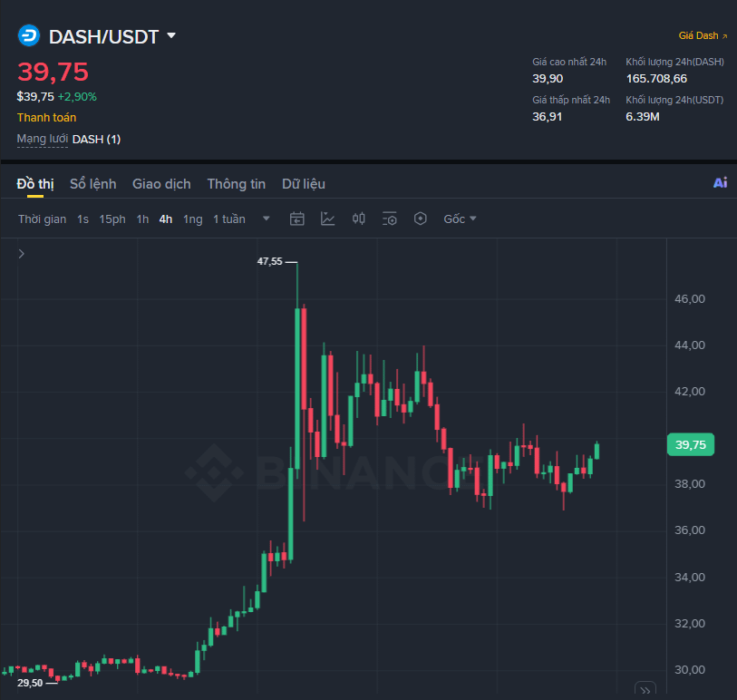This screenshot has width=737, height=700.
Task: Click the 29,50 low price marker
Action: [x=30, y=683]
